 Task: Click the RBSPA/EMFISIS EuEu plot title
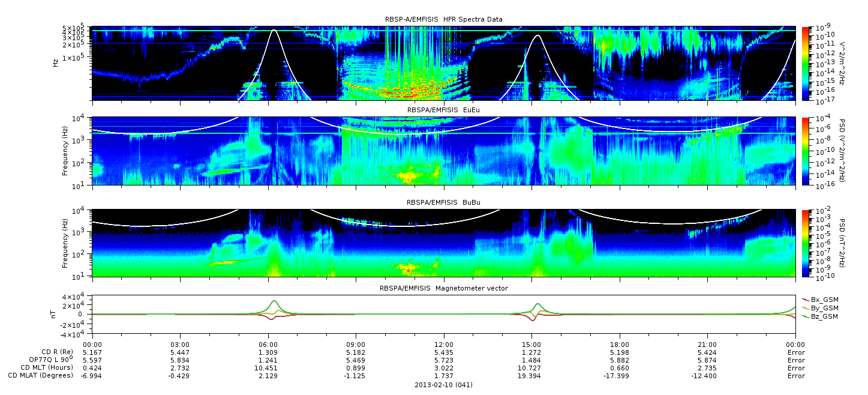[443, 110]
